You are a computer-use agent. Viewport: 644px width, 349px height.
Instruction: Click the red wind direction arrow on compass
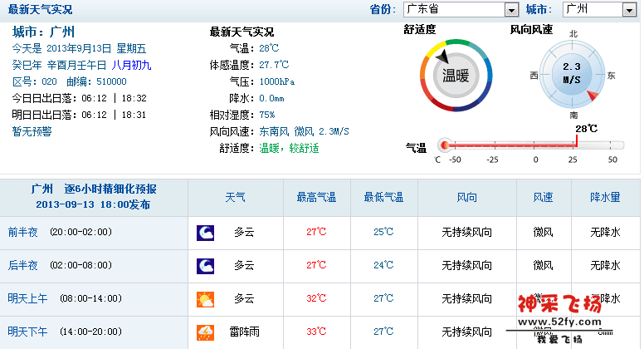tap(593, 96)
